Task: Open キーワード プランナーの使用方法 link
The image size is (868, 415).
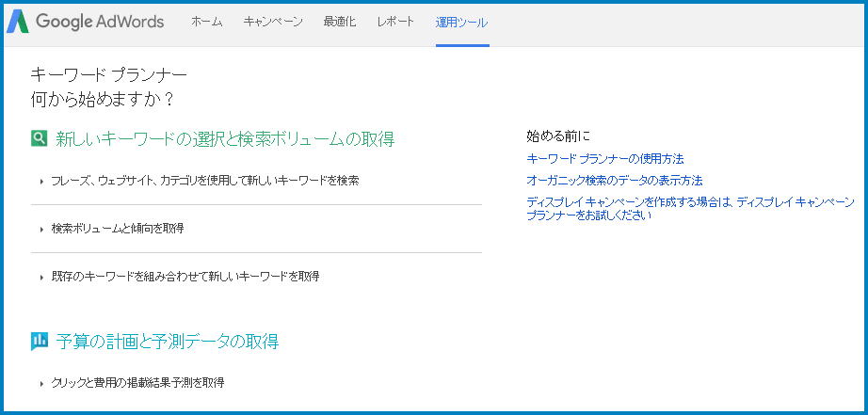Action: (605, 159)
